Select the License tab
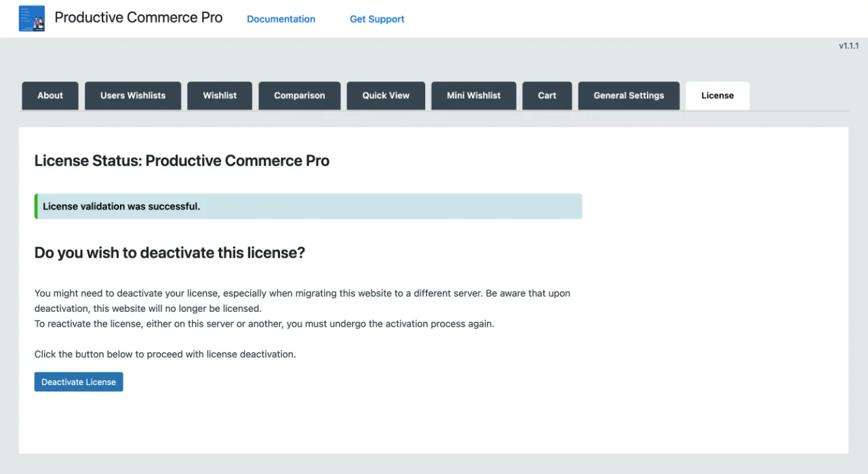The image size is (868, 474). click(717, 96)
